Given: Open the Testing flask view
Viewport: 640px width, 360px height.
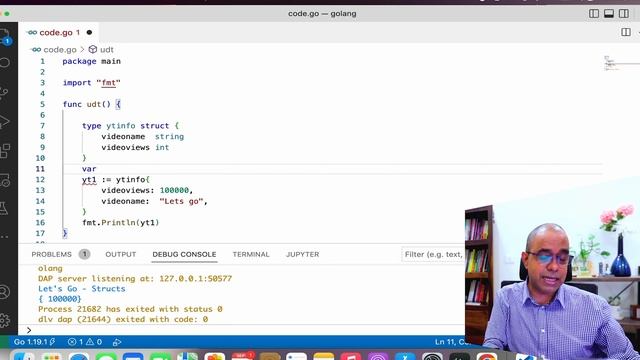Looking at the screenshot, I should (4, 209).
